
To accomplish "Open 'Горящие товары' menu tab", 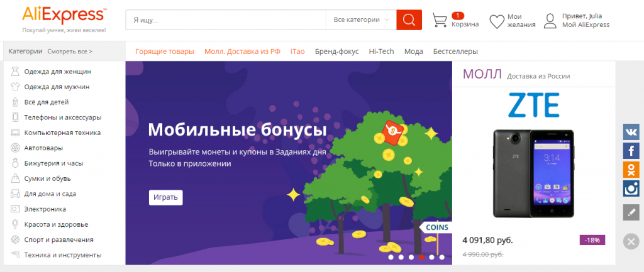I will tap(165, 52).
